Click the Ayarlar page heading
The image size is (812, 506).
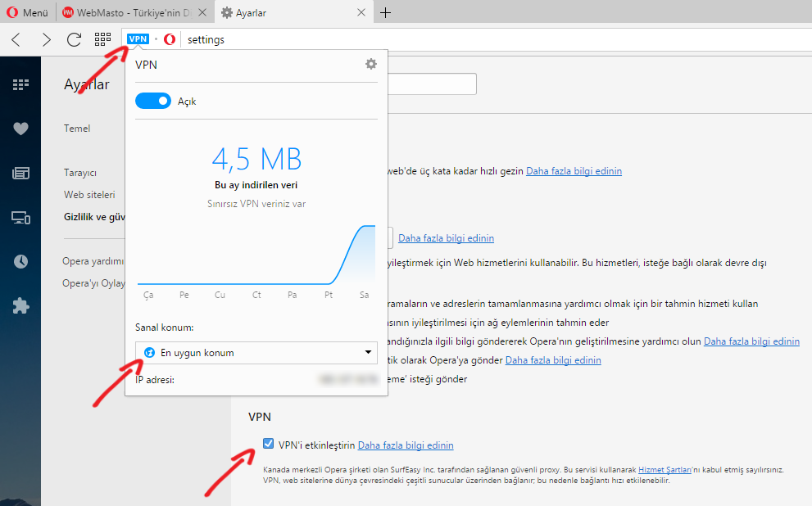click(x=87, y=84)
